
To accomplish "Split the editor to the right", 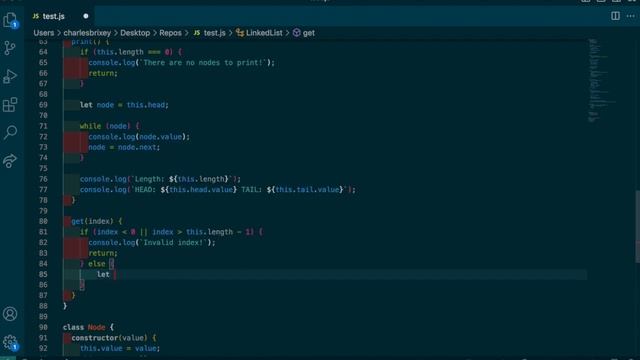I will [615, 16].
